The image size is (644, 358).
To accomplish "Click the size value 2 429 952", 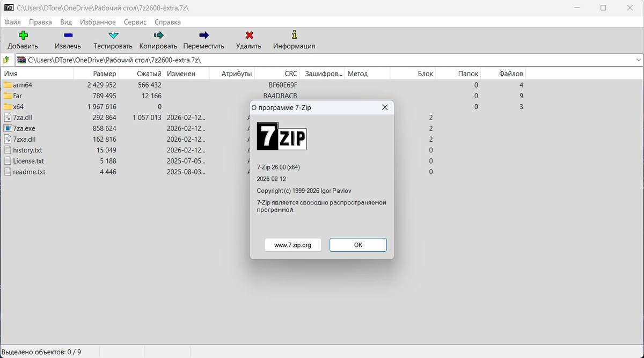I will coord(101,85).
